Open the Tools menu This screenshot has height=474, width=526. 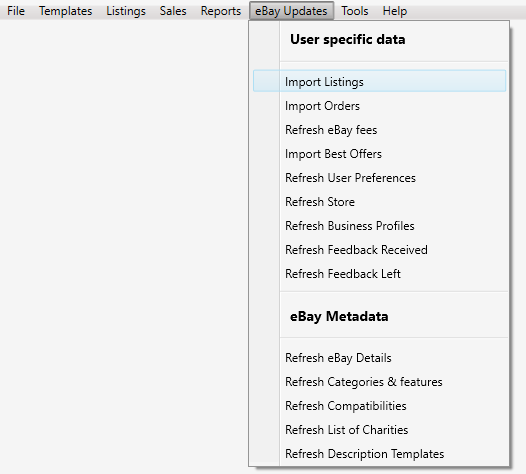coord(355,11)
